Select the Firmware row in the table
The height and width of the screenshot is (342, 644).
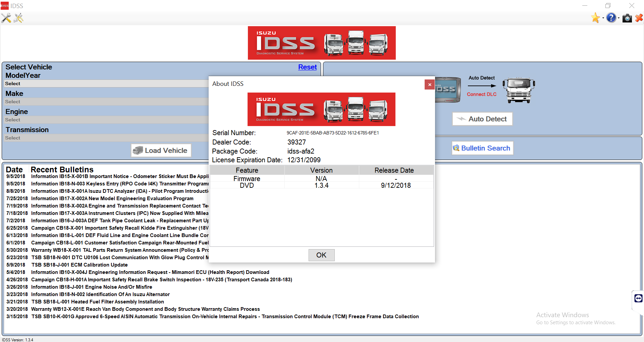point(321,179)
